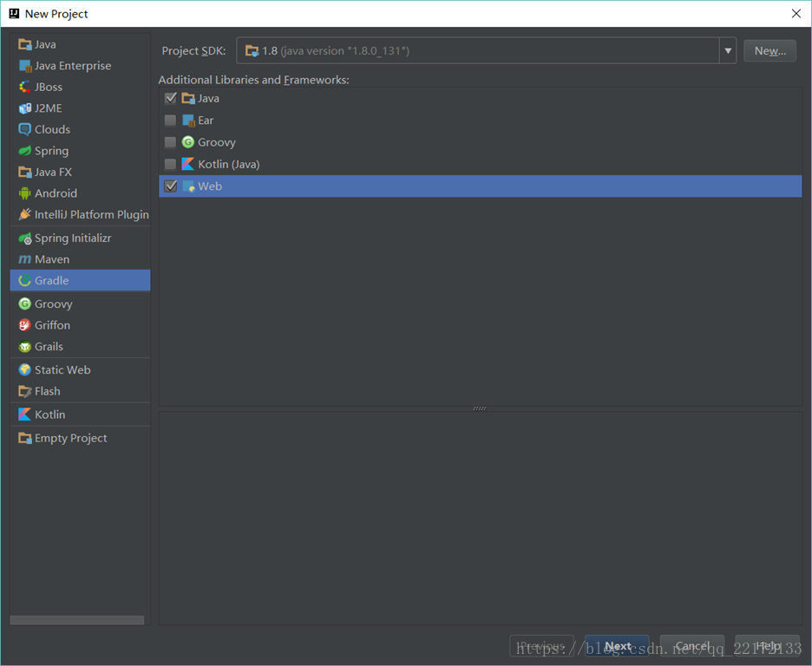This screenshot has height=666, width=812.
Task: Click the Spring Initializr icon
Action: coord(25,238)
